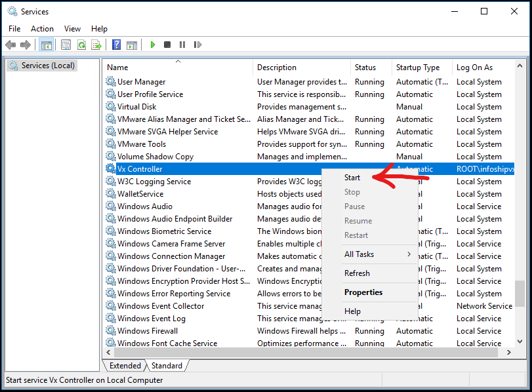Select Start from the context menu
This screenshot has width=532, height=392.
click(352, 177)
